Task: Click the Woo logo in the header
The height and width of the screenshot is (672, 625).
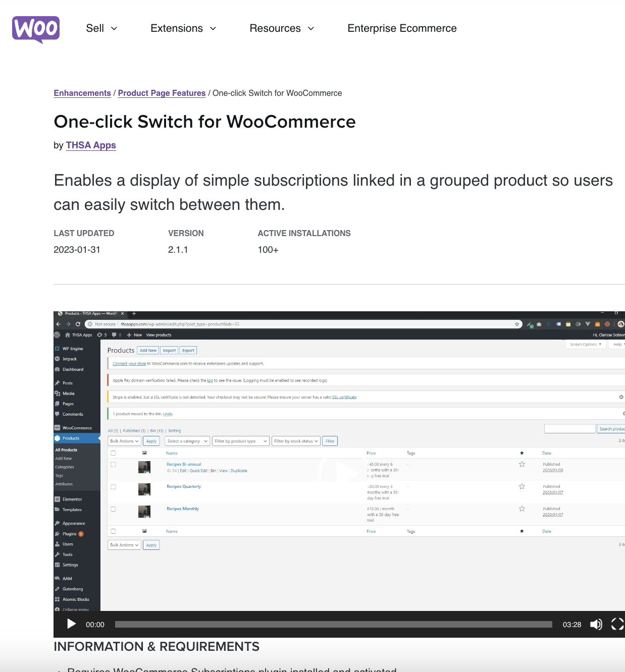Action: tap(35, 29)
